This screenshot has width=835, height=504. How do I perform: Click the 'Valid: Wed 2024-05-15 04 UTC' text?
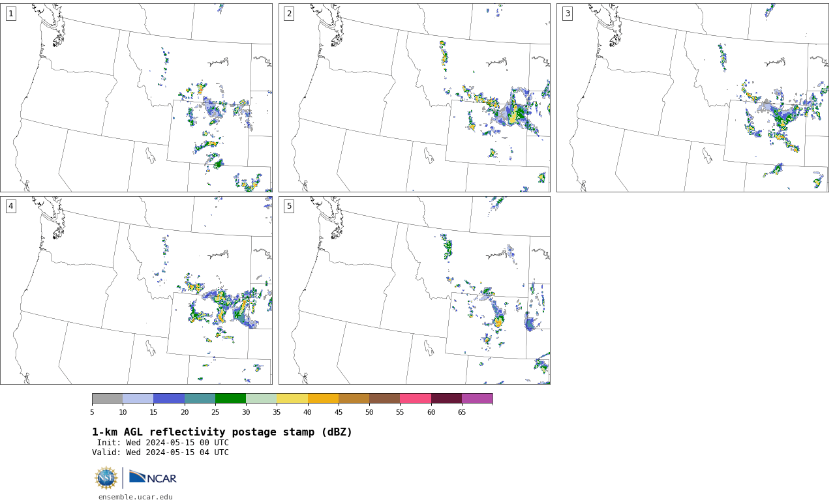[160, 452]
